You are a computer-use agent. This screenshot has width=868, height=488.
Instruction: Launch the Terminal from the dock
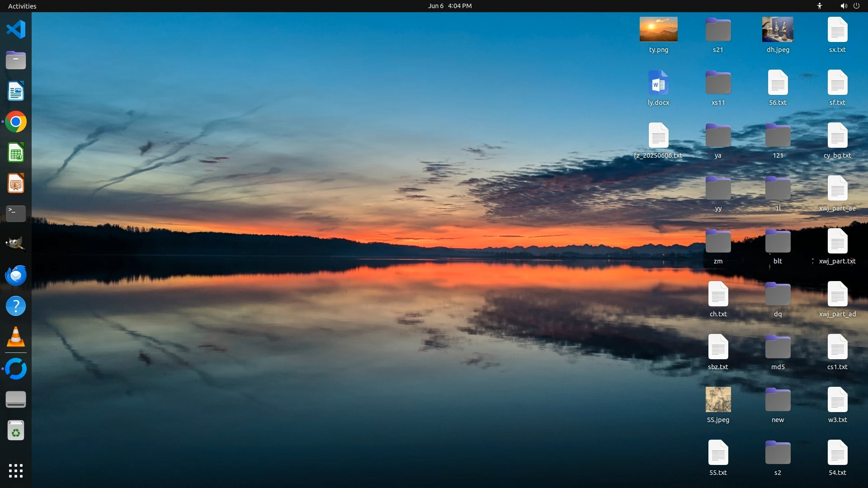(x=16, y=213)
